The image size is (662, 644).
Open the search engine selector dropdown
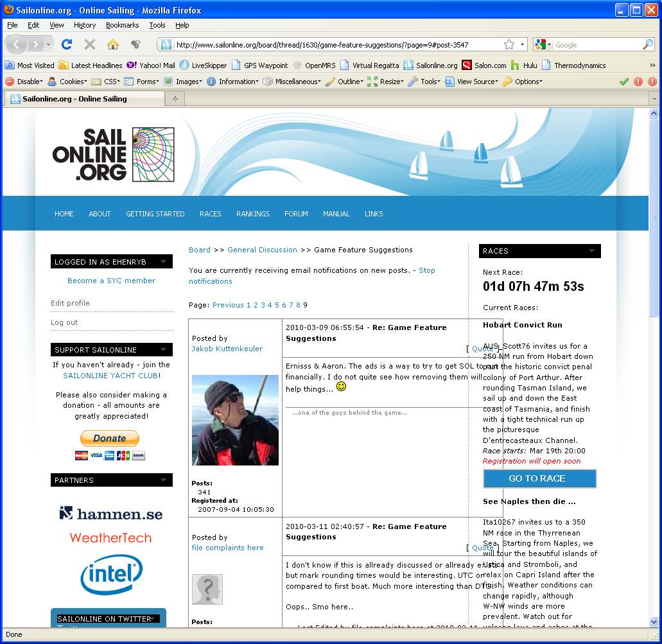543,44
